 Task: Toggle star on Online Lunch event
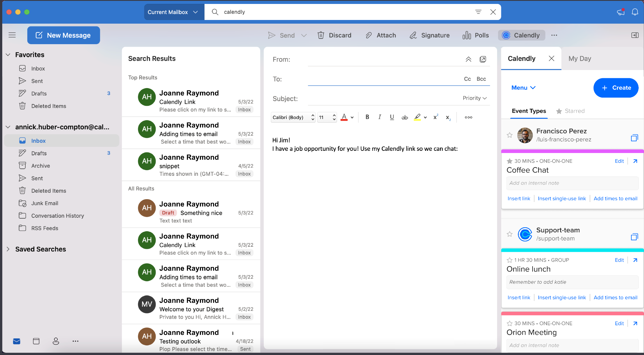pos(509,260)
